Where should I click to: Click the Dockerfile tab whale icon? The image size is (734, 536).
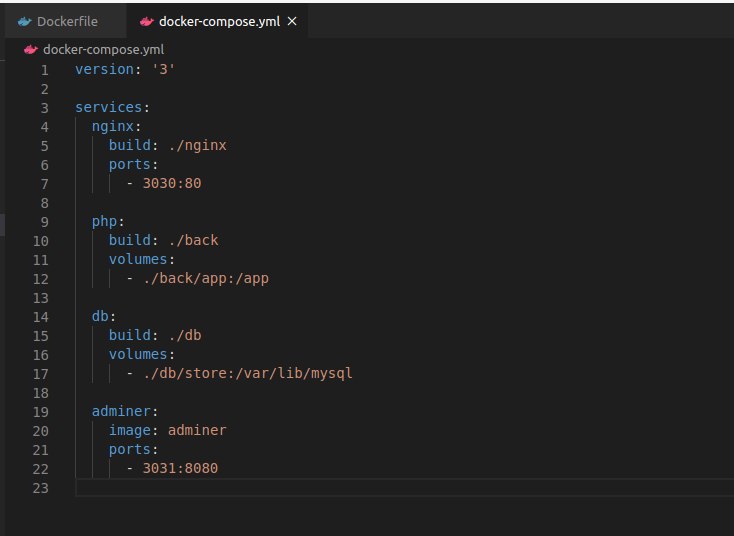[x=24, y=22]
